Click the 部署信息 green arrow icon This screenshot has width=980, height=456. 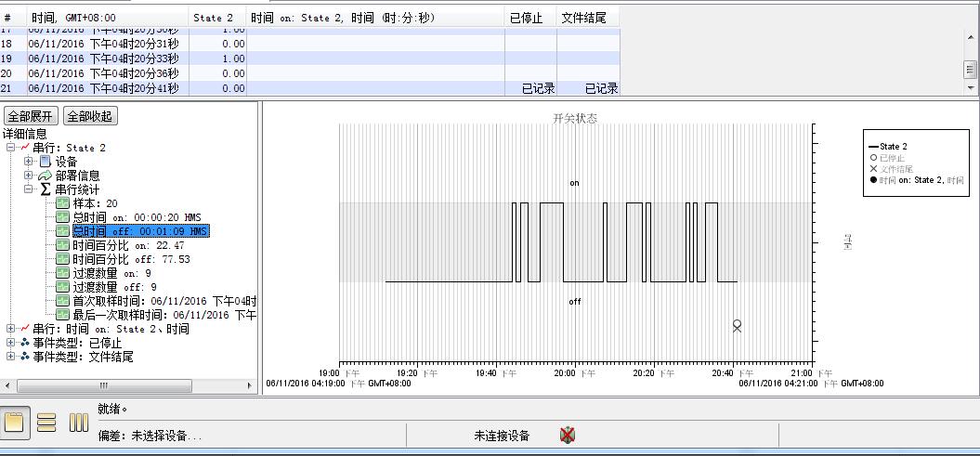pyautogui.click(x=45, y=176)
